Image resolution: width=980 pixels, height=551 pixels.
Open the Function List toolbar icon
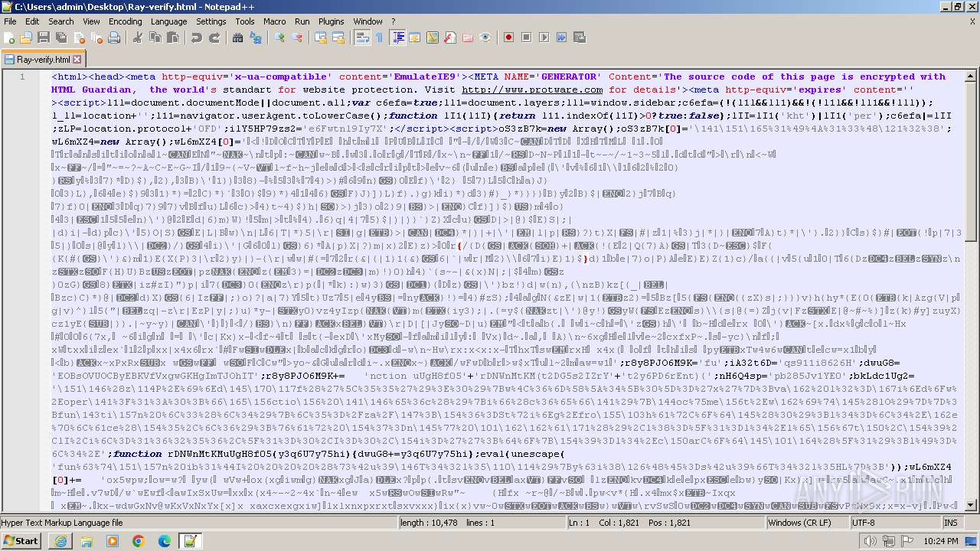click(x=450, y=37)
